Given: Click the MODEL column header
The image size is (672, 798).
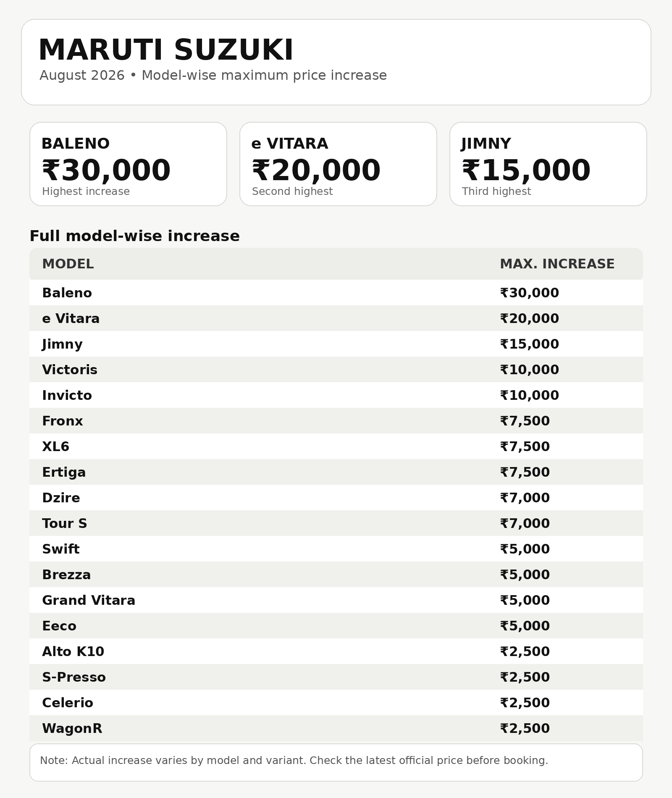Looking at the screenshot, I should tap(68, 264).
